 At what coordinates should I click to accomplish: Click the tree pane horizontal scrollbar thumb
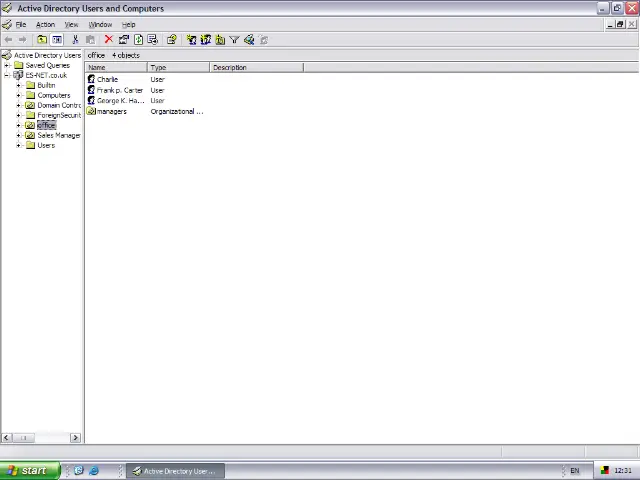[23, 438]
